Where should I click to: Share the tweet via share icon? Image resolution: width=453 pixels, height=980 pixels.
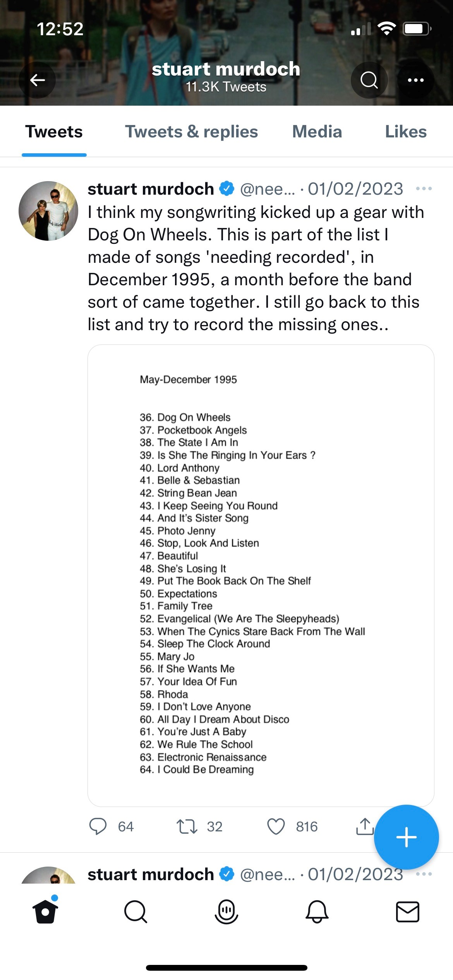(364, 826)
